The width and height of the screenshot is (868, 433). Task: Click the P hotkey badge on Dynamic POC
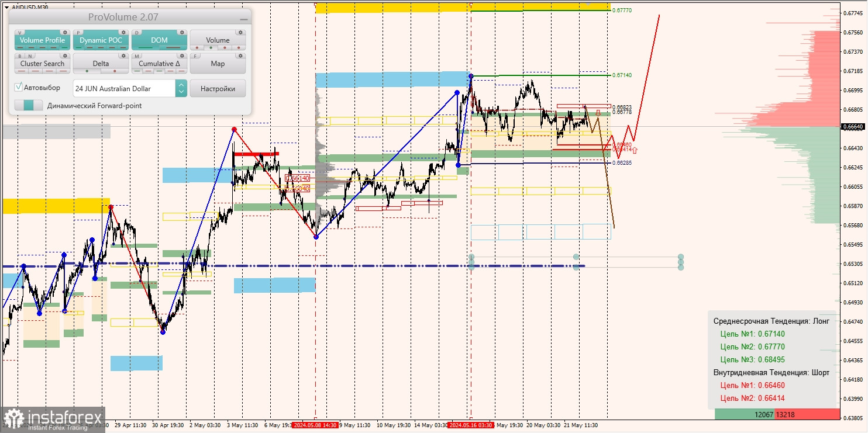(78, 33)
